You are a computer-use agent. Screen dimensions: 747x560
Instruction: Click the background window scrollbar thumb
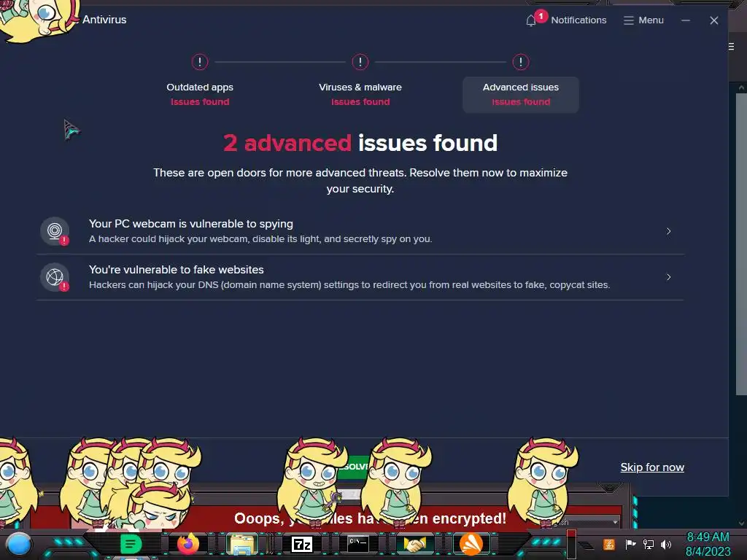coord(741,244)
